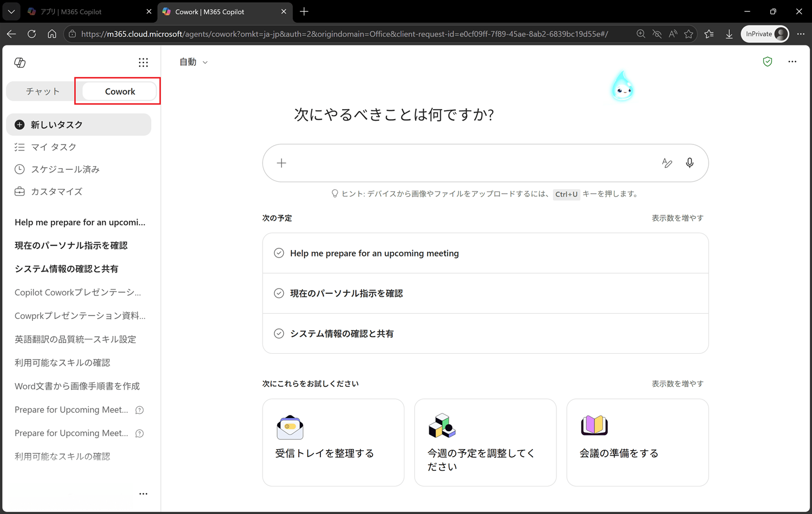The width and height of the screenshot is (812, 514).
Task: Refresh the browser page
Action: pos(31,34)
